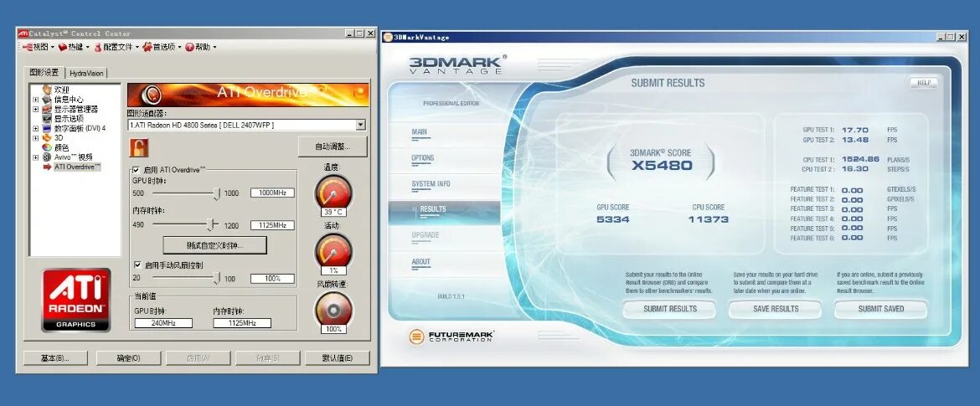Toggle the 启用 ATI Overdrive checkbox
The height and width of the screenshot is (406, 980).
137,170
